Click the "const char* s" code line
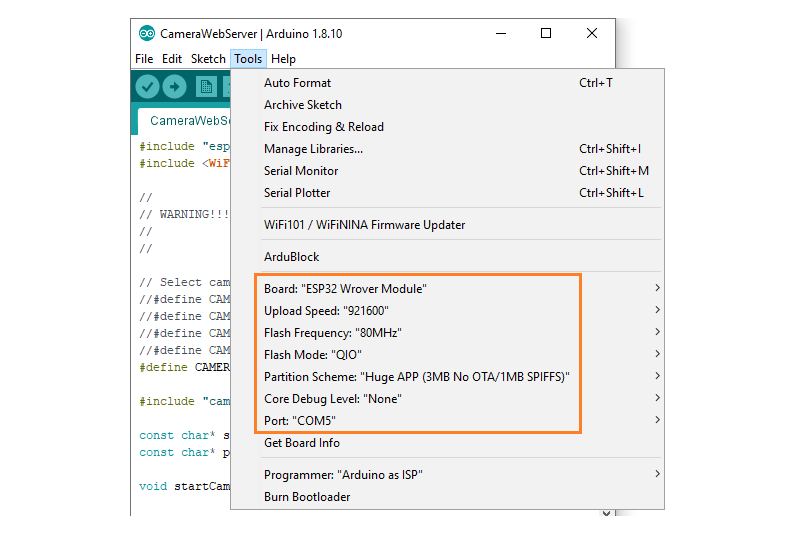 coord(184,435)
